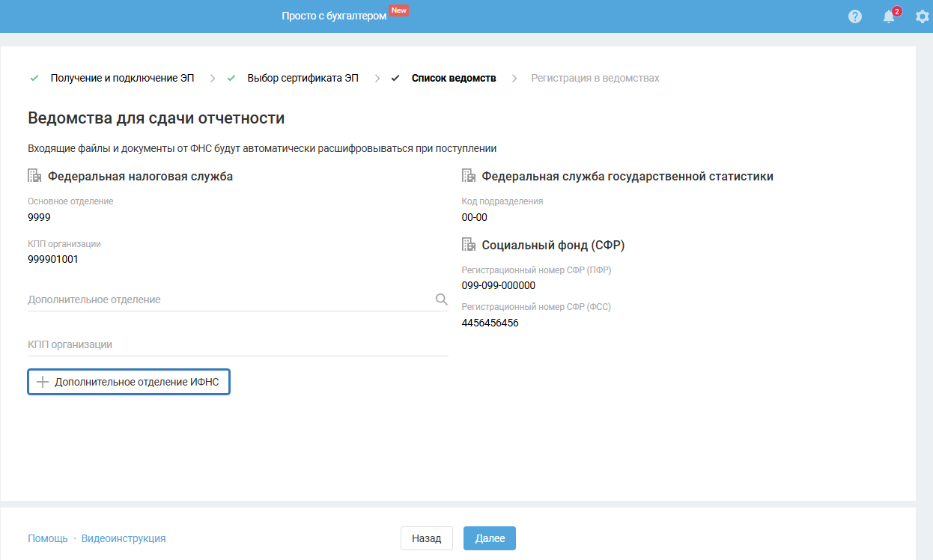Click the Федеральная служба государственной статистики building icon

(x=469, y=176)
